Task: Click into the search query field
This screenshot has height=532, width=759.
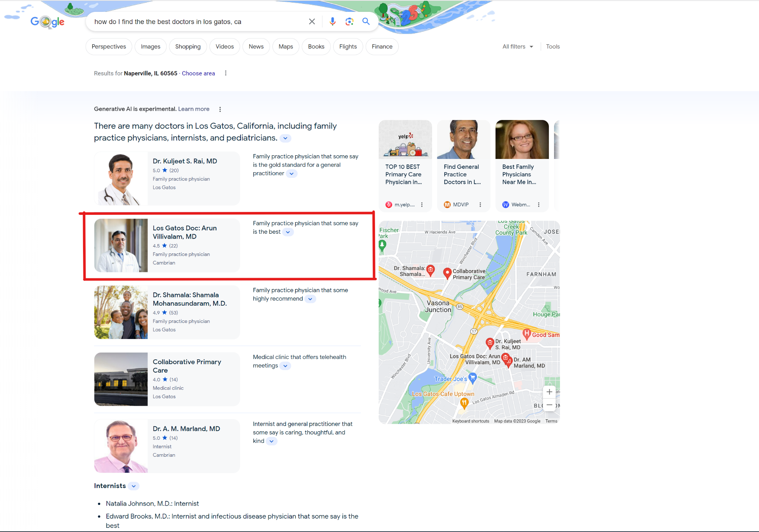Action: [x=198, y=21]
